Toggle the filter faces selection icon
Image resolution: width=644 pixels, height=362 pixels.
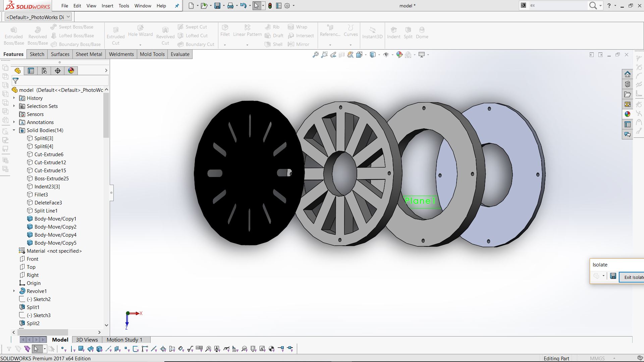(x=81, y=349)
